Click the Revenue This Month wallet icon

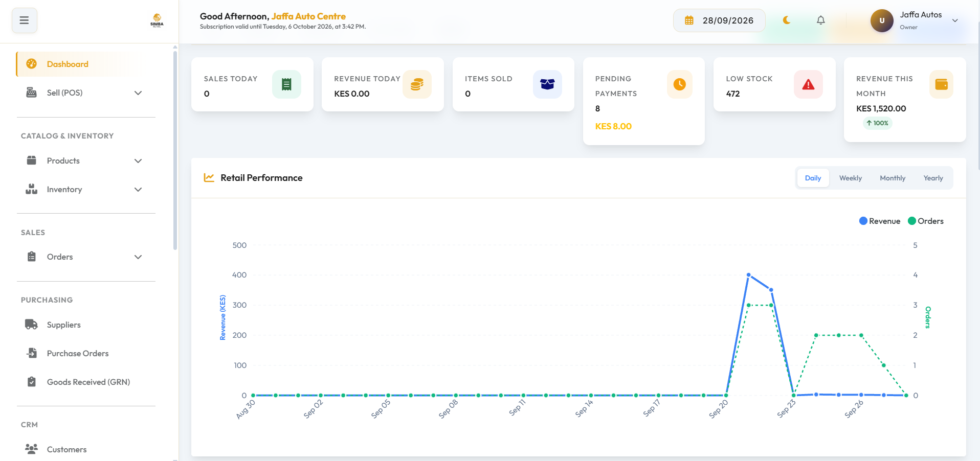coord(941,84)
